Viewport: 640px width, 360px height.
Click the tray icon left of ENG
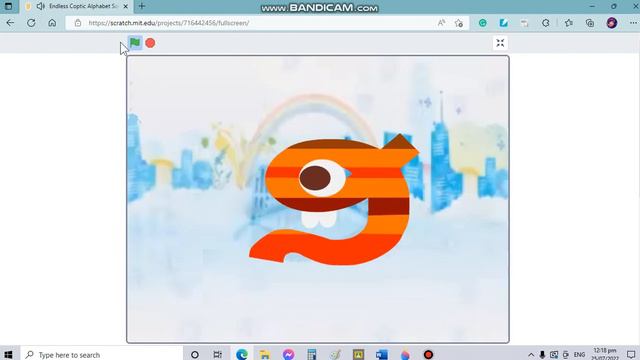(x=566, y=355)
